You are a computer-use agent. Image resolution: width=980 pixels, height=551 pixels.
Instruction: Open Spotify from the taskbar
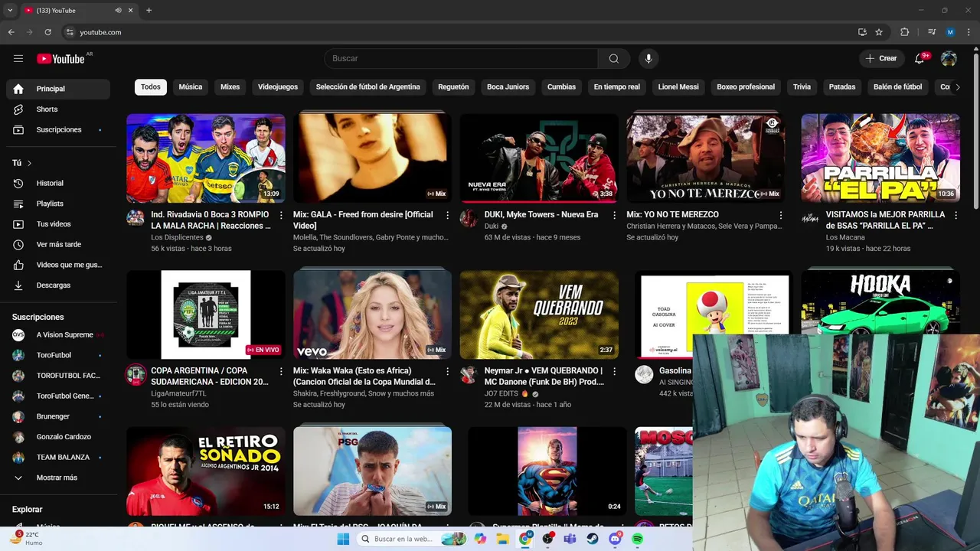pyautogui.click(x=638, y=540)
